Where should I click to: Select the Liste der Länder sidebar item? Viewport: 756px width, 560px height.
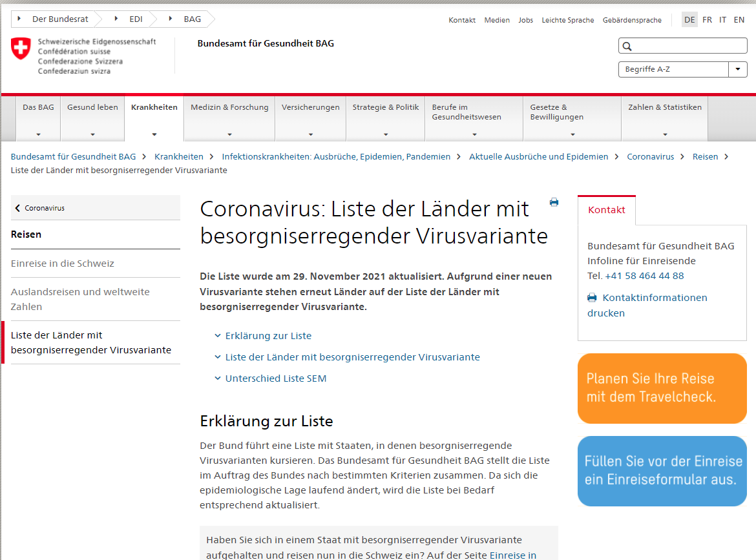pyautogui.click(x=96, y=342)
